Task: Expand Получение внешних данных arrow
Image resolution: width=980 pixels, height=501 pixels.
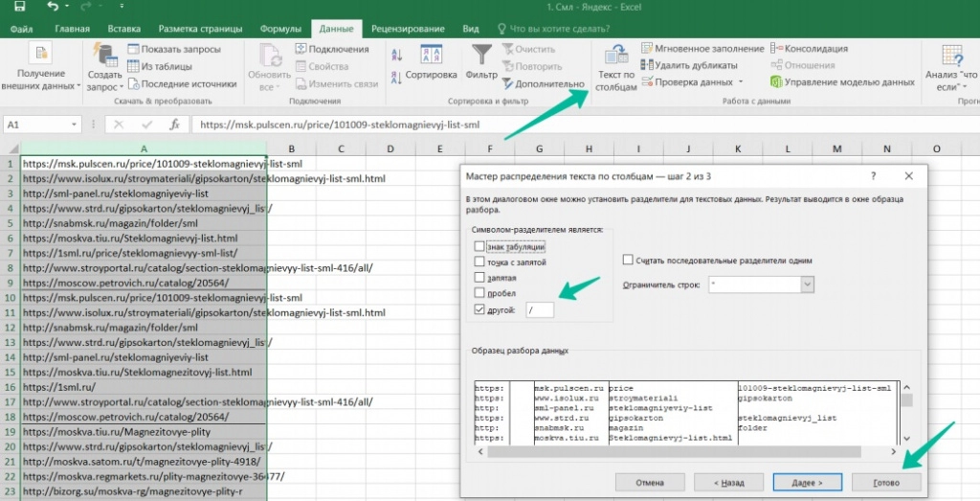Action: [x=78, y=86]
